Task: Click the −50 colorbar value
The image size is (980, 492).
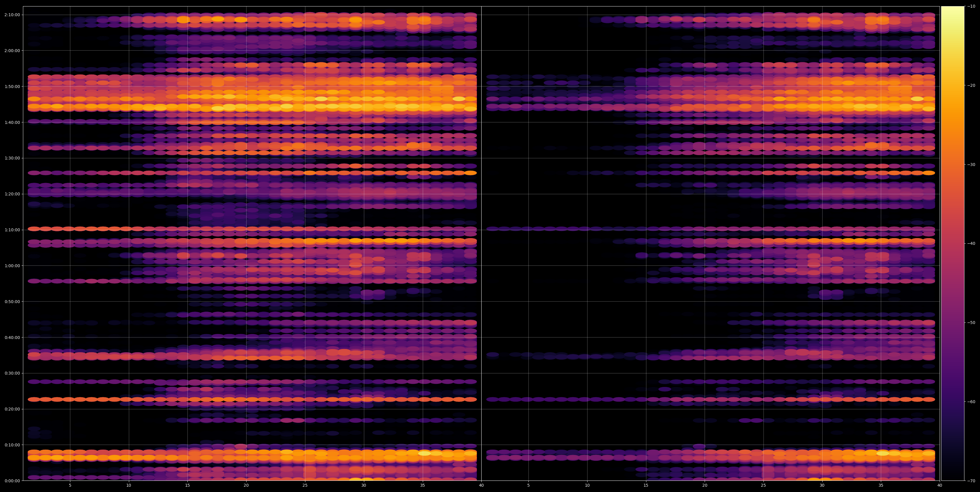Action: [971, 323]
